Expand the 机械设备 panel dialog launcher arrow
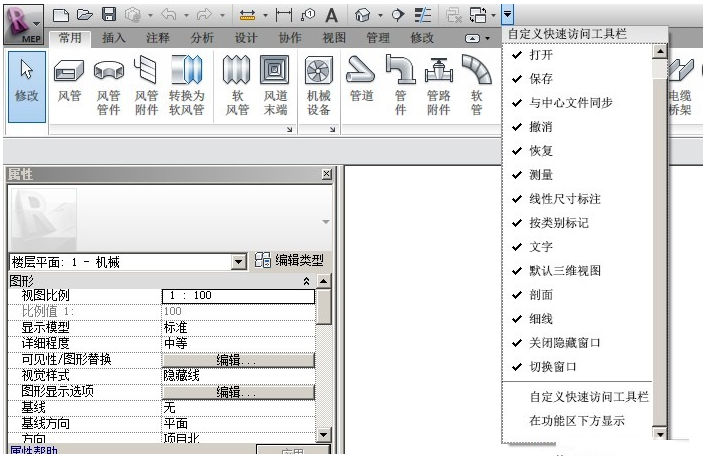Viewport: 708px width, 456px height. click(332, 130)
